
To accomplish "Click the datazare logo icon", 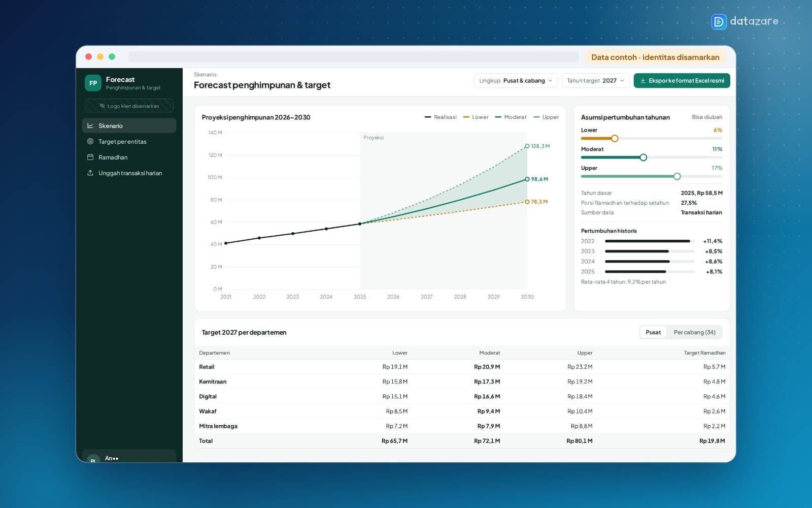I will click(719, 21).
